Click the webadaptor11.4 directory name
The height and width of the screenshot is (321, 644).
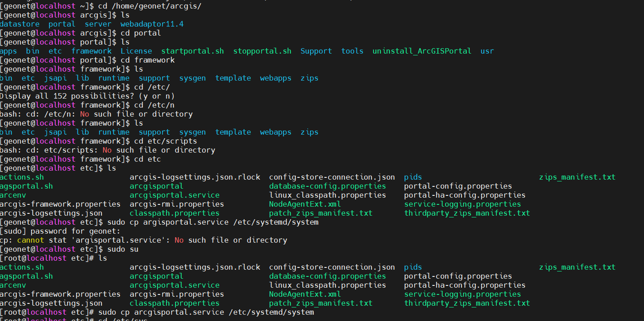tap(152, 24)
